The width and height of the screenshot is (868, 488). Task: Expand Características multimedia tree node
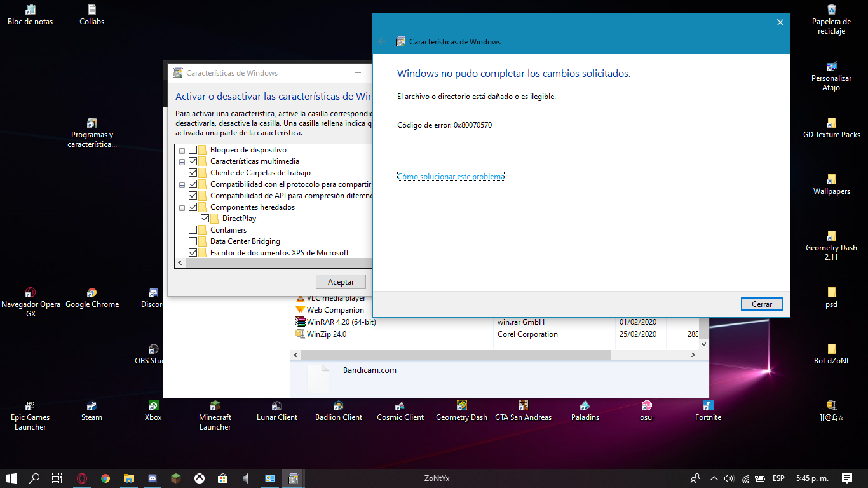(182, 162)
